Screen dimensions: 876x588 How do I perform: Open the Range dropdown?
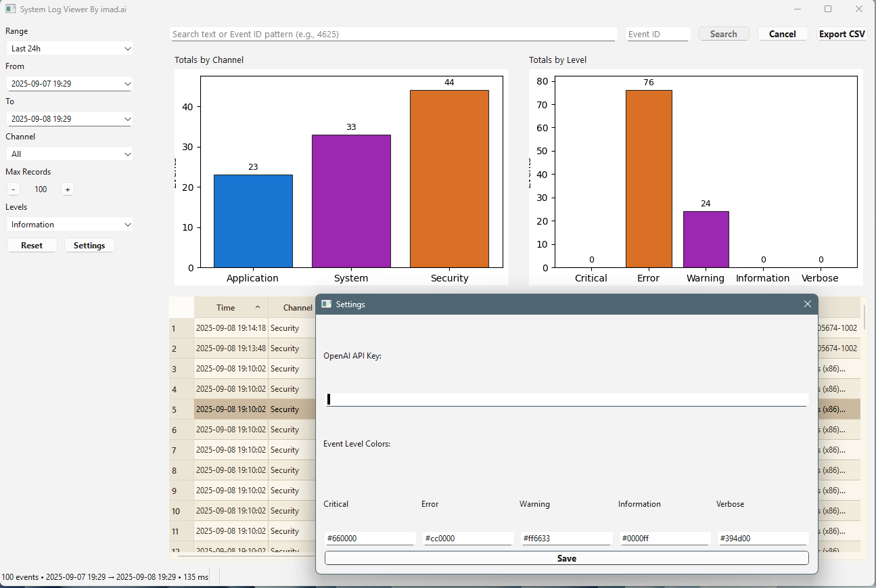[x=70, y=49]
